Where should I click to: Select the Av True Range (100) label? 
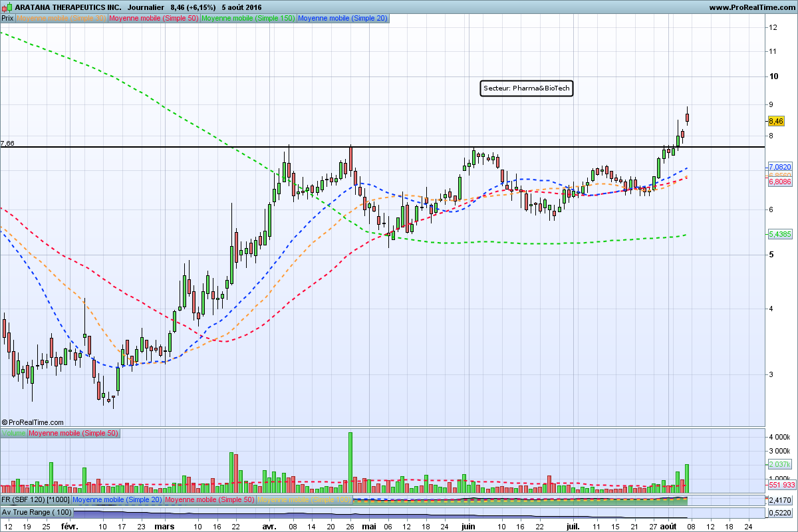click(37, 513)
